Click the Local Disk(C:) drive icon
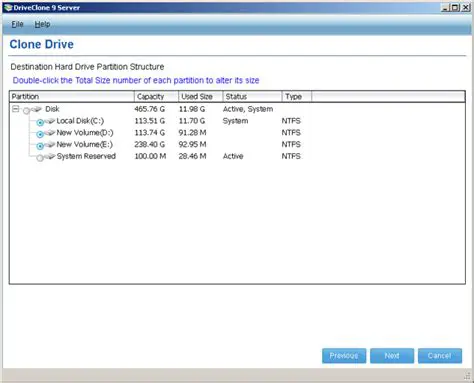This screenshot has width=474, height=383. [x=50, y=121]
